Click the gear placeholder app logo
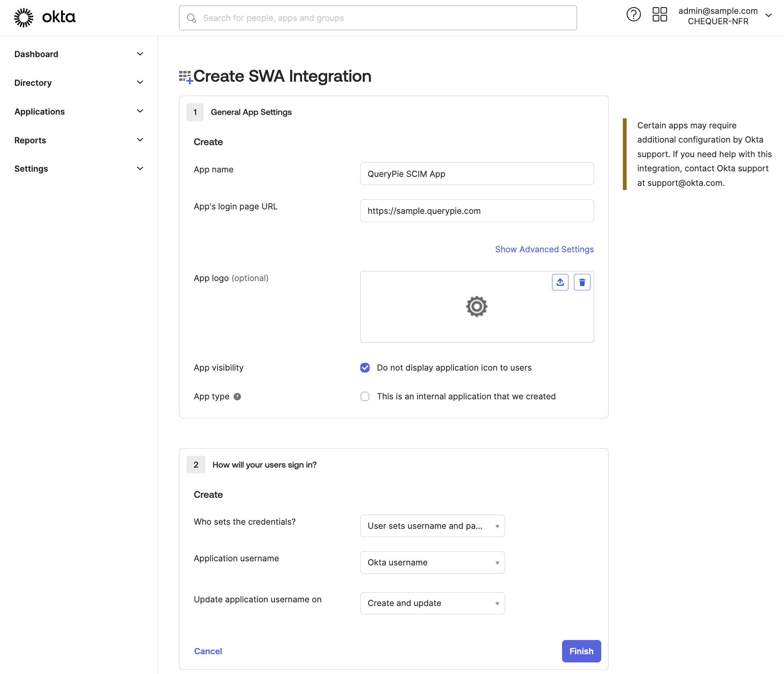 pos(477,306)
